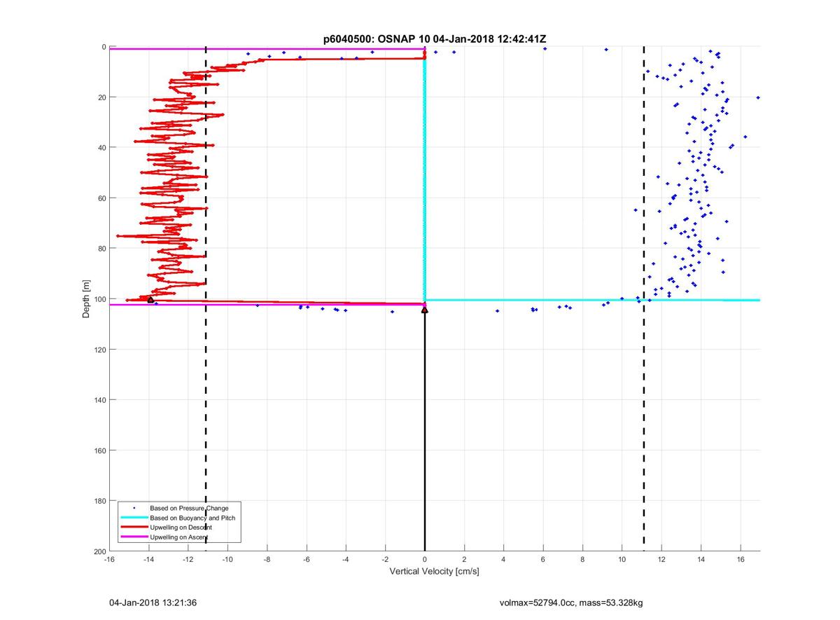Image resolution: width=840 pixels, height=620 pixels.
Task: Click velocity-axis tick label '-4'
Action: 346,560
